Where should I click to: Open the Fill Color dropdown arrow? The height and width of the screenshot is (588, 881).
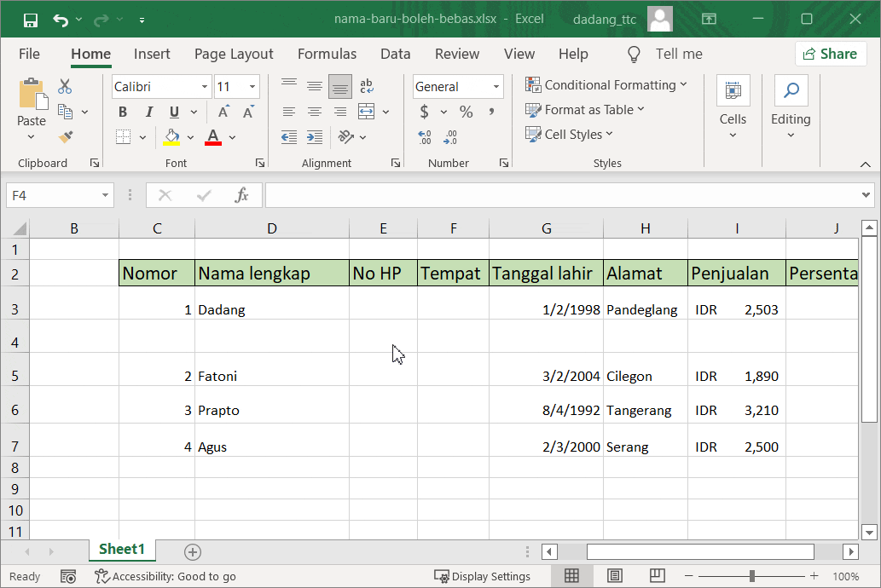pos(191,136)
